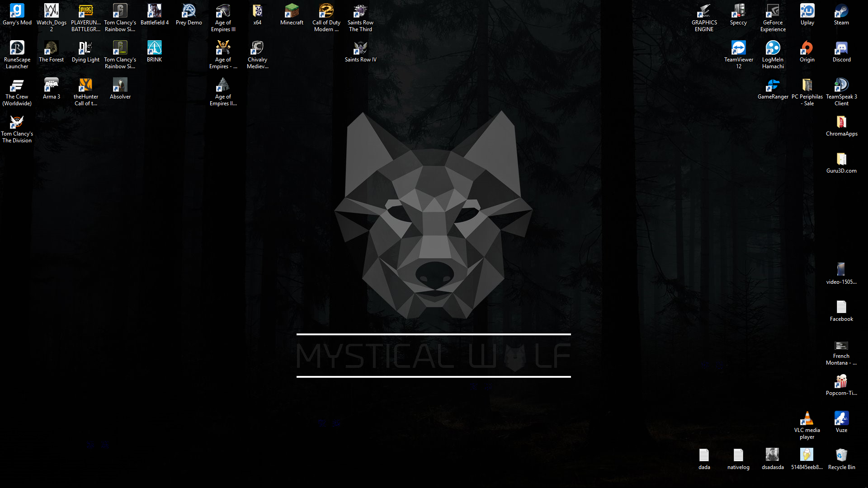This screenshot has height=488, width=868.
Task: Select the Battlefield 4 desktop shortcut
Action: [155, 11]
